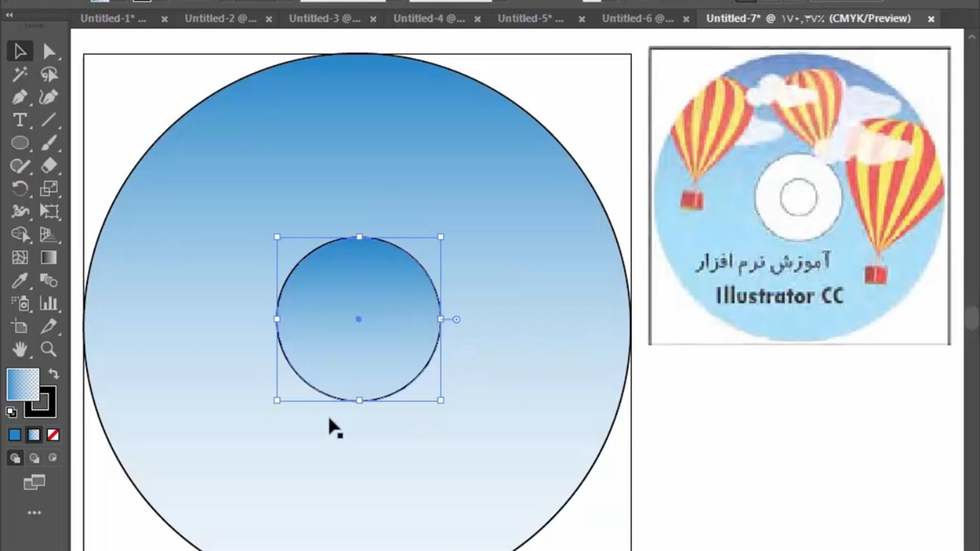
Task: Choose the Pen tool
Action: [20, 97]
